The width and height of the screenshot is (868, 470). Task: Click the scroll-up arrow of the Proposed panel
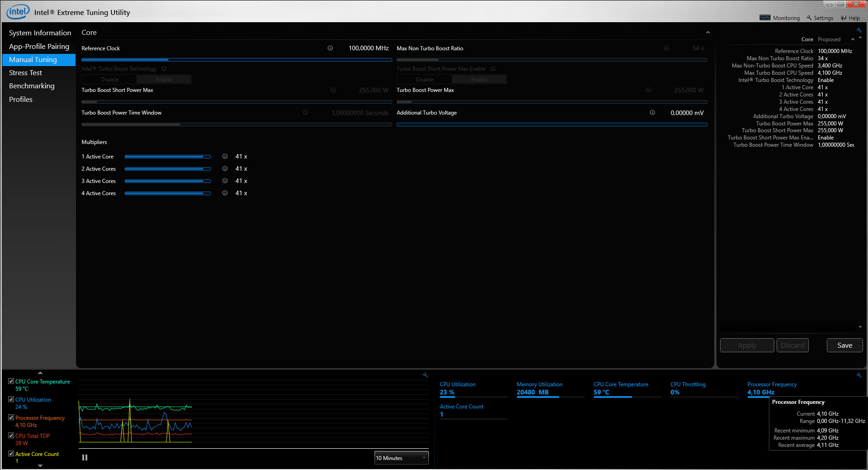[860, 38]
